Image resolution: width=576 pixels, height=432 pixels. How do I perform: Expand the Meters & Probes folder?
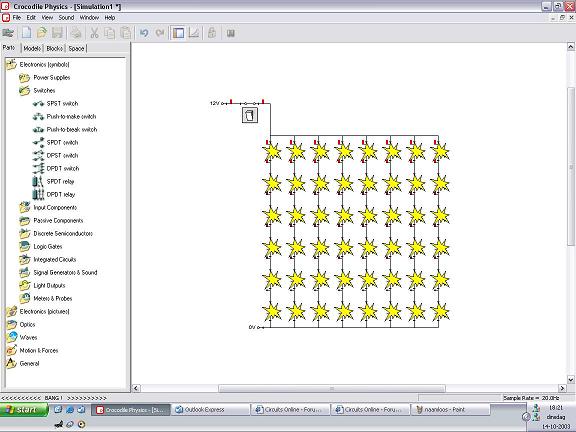click(25, 298)
